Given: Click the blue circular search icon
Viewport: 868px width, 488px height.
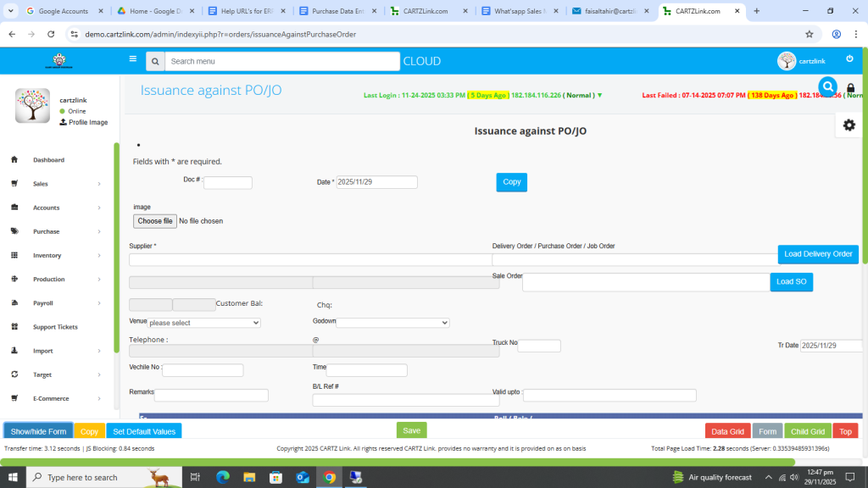Looking at the screenshot, I should point(827,86).
